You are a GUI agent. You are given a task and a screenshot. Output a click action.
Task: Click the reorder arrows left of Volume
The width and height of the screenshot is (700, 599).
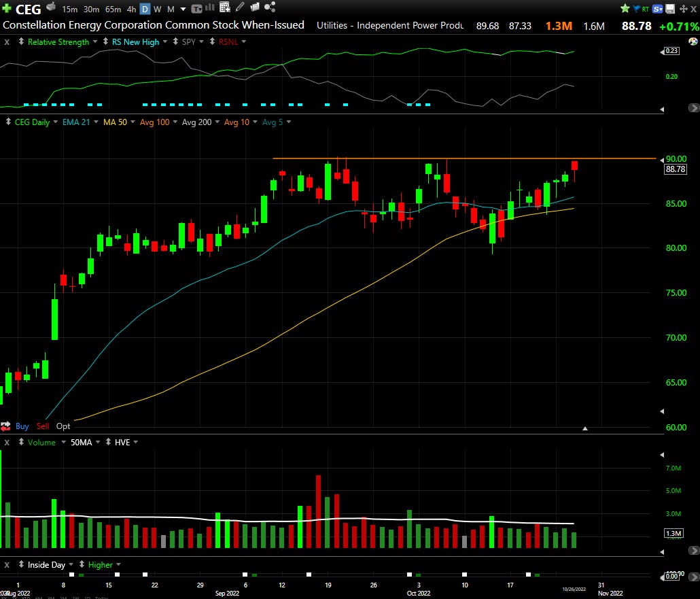pos(21,442)
